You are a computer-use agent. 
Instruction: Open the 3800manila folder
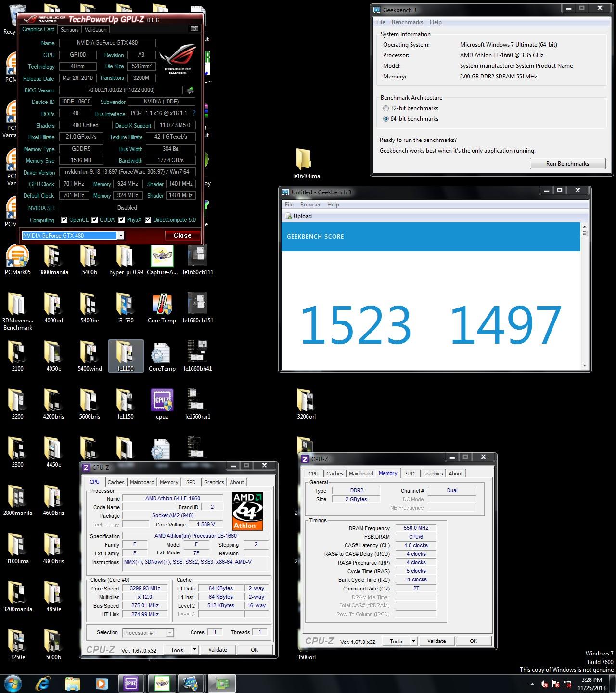tap(53, 260)
